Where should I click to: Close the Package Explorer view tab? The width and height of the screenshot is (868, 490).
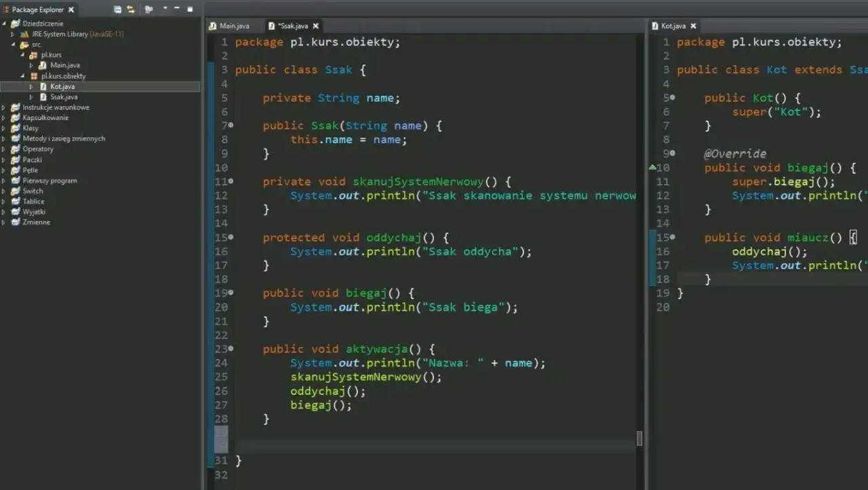(71, 10)
